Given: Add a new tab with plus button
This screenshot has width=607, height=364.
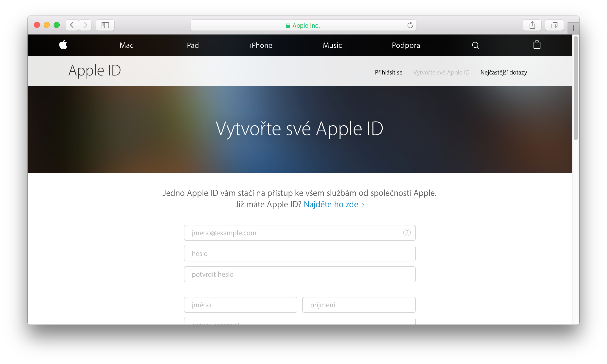Looking at the screenshot, I should coord(573,28).
